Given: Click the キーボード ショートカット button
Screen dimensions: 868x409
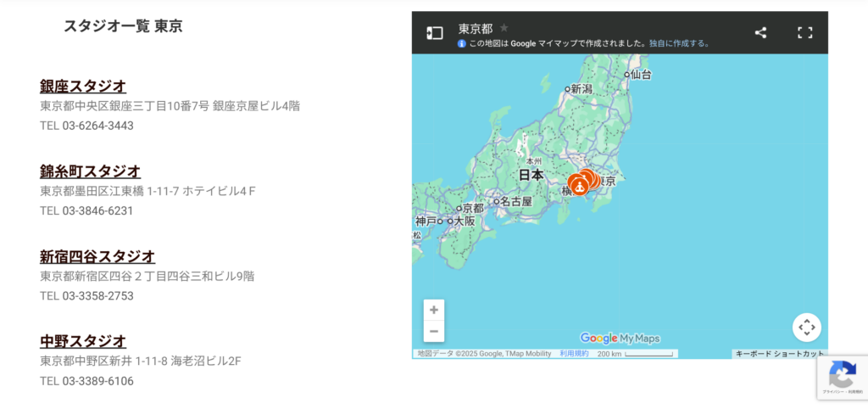Looking at the screenshot, I should (x=780, y=354).
